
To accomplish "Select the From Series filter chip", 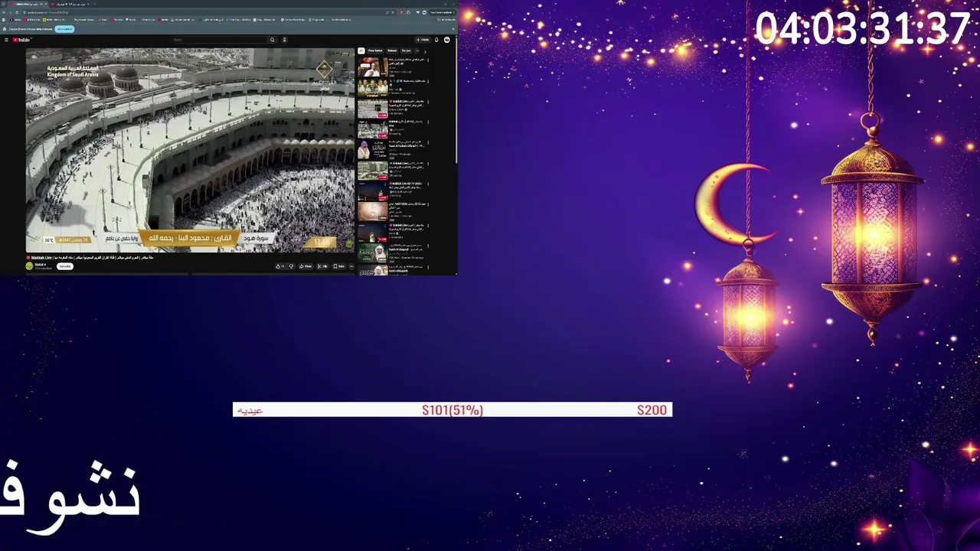I will [375, 51].
